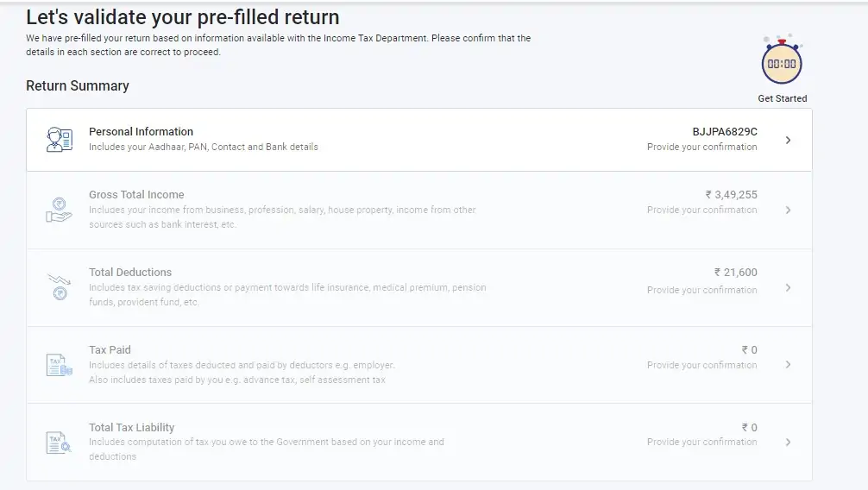Expand Total Tax Liability with the chevron

[788, 442]
